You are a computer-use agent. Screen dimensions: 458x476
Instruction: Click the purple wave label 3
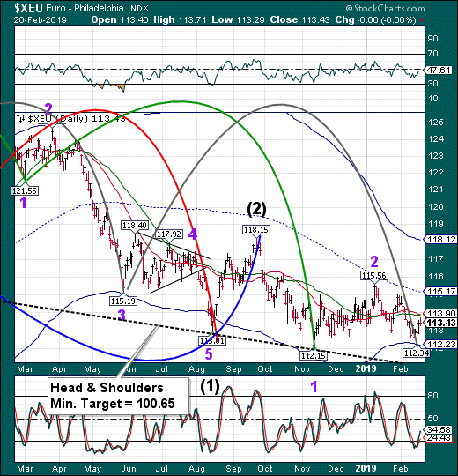coord(122,316)
